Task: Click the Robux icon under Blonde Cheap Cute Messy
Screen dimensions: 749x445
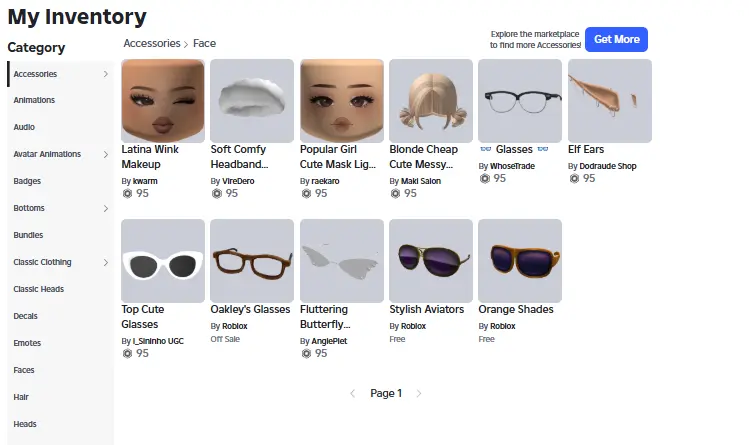Action: click(x=395, y=193)
